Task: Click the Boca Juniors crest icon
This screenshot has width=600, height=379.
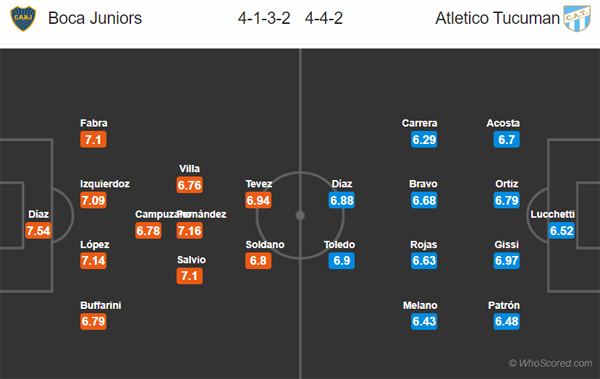Action: coord(23,18)
